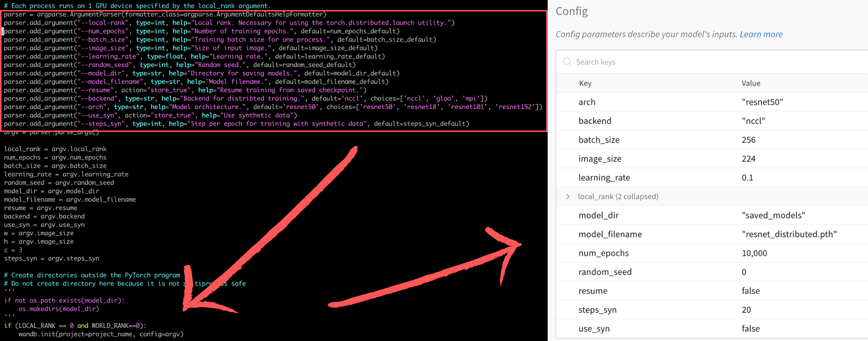
Task: Click the image_size value 224
Action: [748, 158]
